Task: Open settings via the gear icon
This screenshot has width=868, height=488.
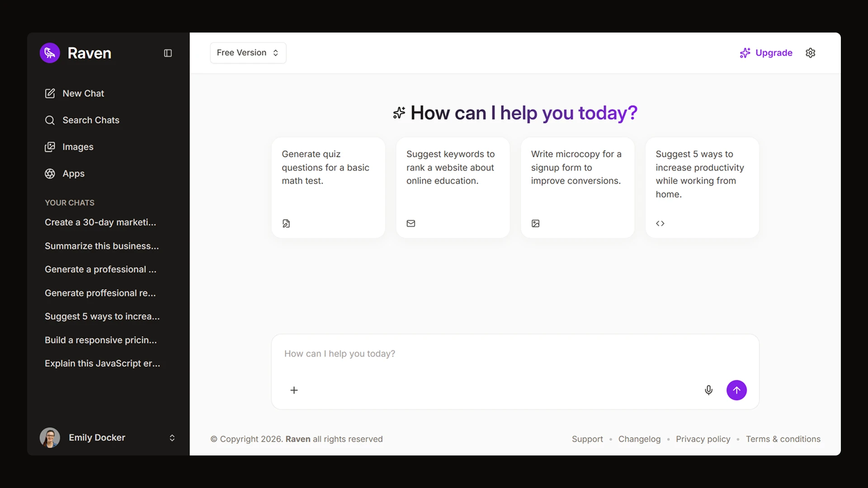Action: (811, 53)
